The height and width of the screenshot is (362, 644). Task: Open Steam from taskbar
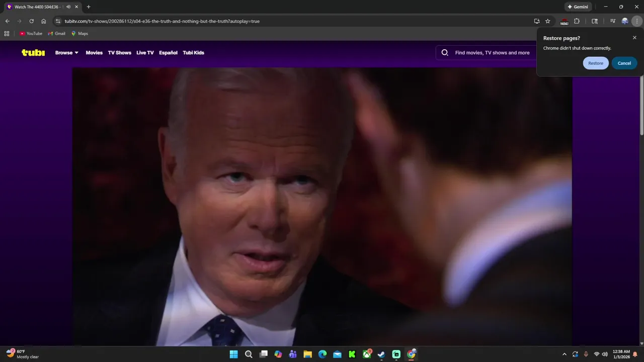point(381,354)
